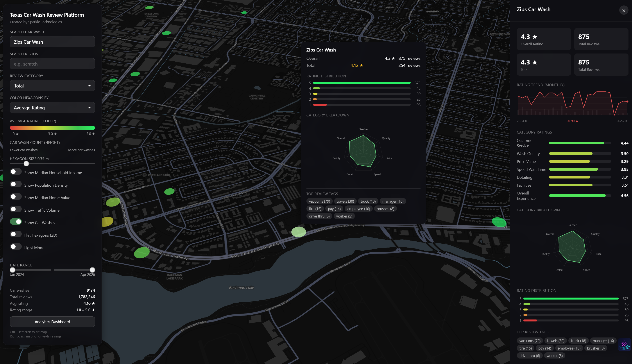Focus the Search Reviews input box
The width and height of the screenshot is (632, 364).
pos(52,64)
